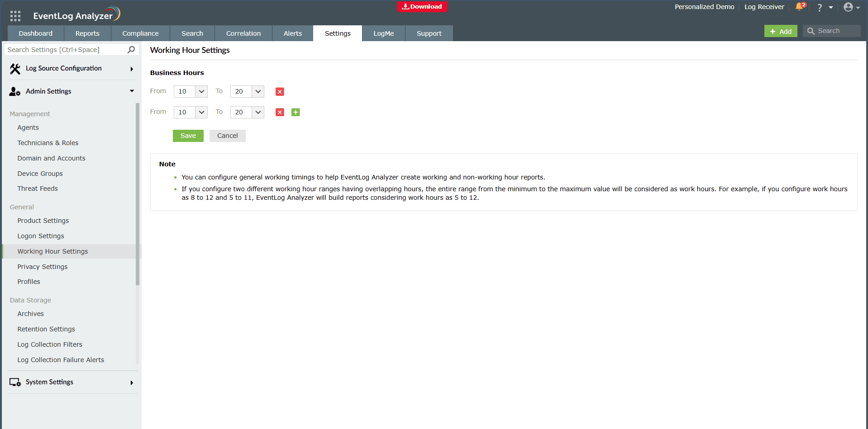Viewport: 868px width, 429px height.
Task: Click the red Download button
Action: click(x=422, y=7)
